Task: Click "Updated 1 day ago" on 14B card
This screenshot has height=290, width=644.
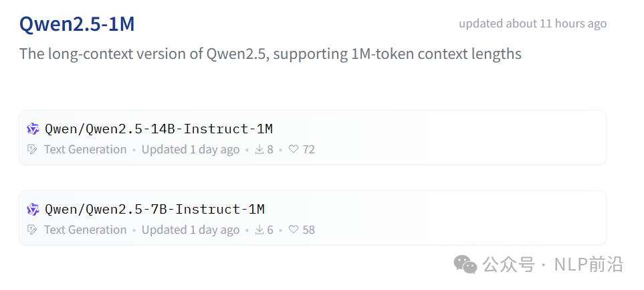Action: point(191,149)
